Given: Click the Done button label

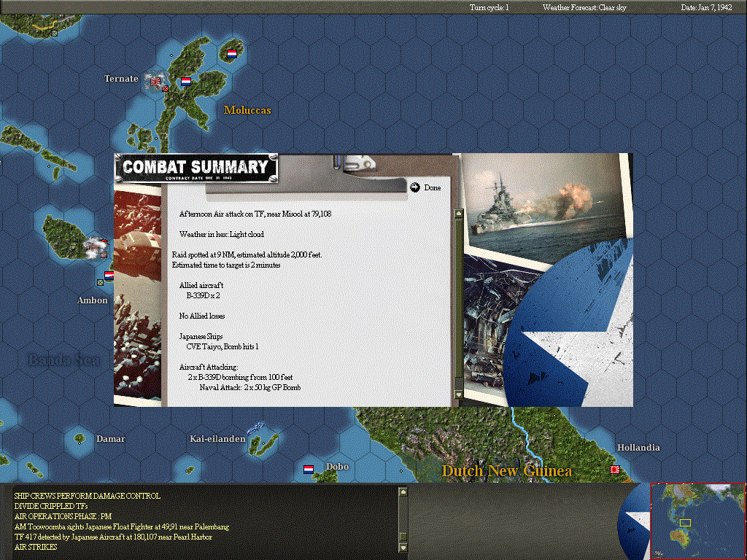Looking at the screenshot, I should [x=432, y=187].
